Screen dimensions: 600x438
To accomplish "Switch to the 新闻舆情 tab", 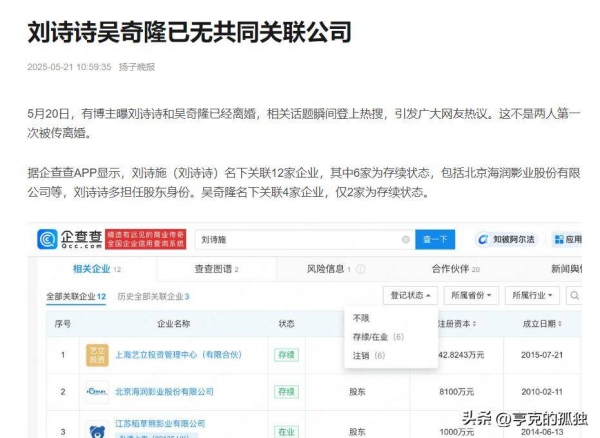I will point(566,269).
